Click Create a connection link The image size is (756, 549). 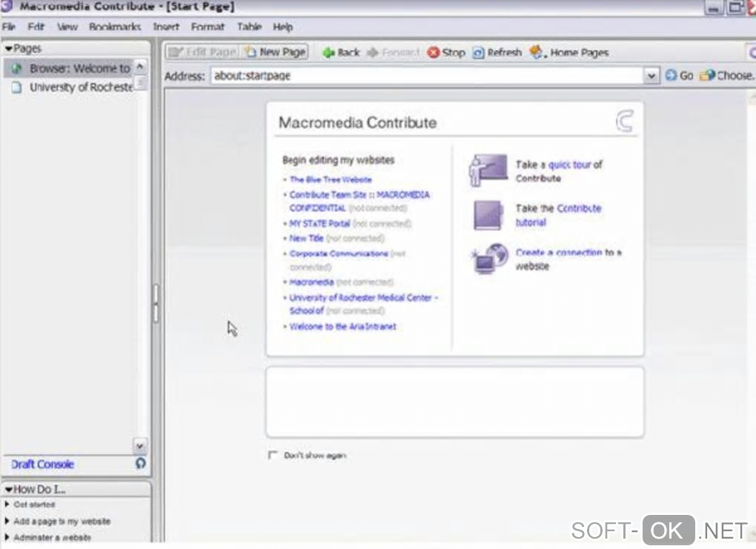(x=559, y=253)
